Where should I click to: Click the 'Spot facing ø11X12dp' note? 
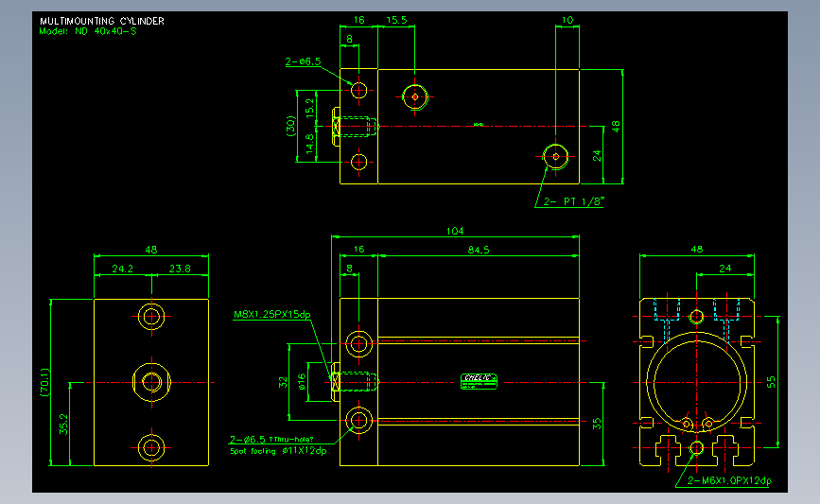click(x=278, y=451)
